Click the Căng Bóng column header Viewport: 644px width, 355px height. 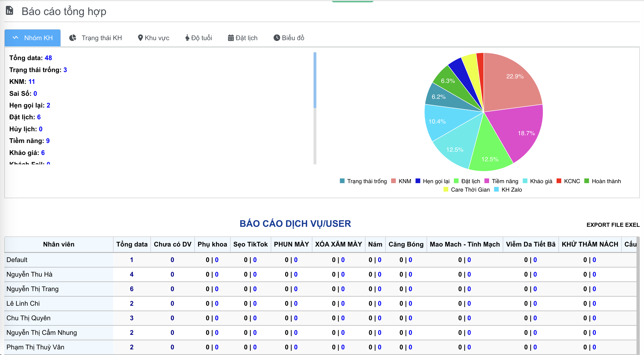tap(406, 244)
